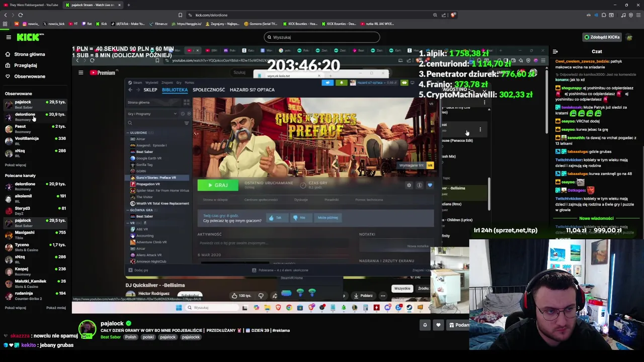Expand Pokaż więcej under Obserwowane list
Screen dimensions: 644x362
click(16, 165)
